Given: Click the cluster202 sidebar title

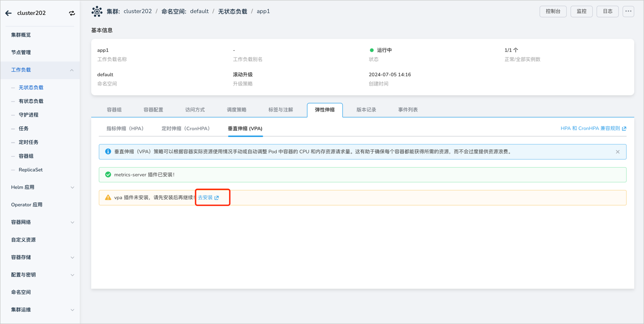Looking at the screenshot, I should (x=31, y=13).
